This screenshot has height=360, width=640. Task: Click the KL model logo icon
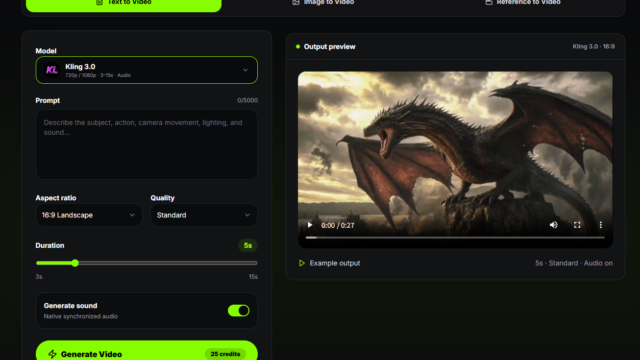click(51, 70)
